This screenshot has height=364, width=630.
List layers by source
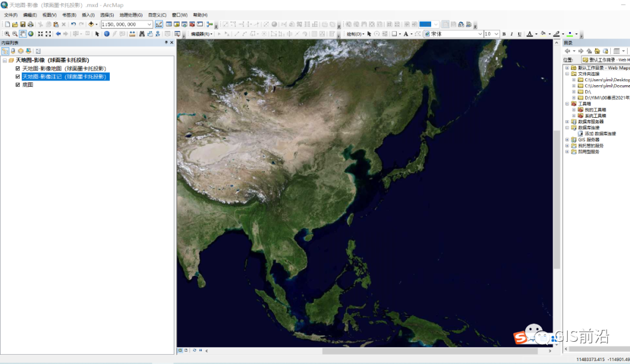pyautogui.click(x=13, y=51)
